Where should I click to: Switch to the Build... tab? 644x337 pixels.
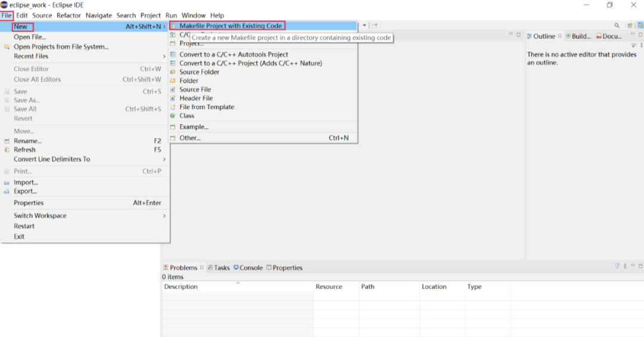(x=578, y=36)
